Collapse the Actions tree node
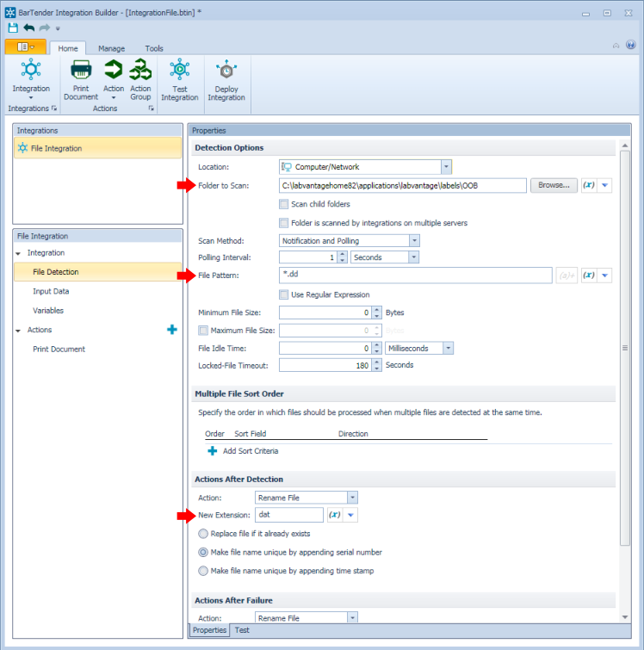 point(18,331)
